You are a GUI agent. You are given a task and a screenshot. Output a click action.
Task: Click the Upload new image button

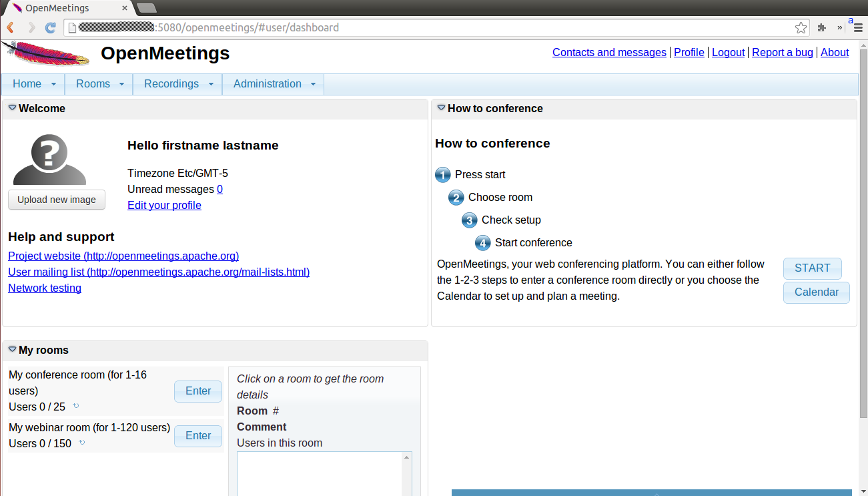57,200
